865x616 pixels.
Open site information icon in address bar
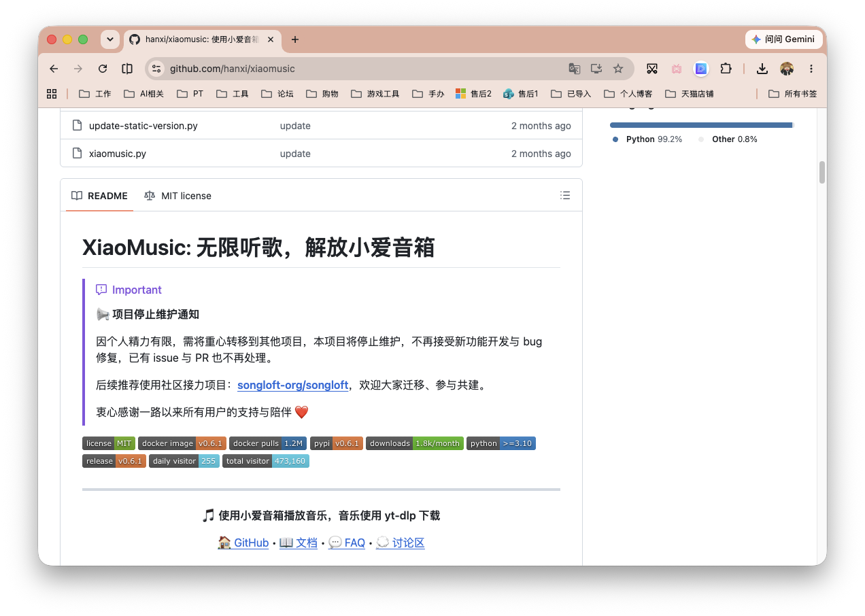(157, 69)
